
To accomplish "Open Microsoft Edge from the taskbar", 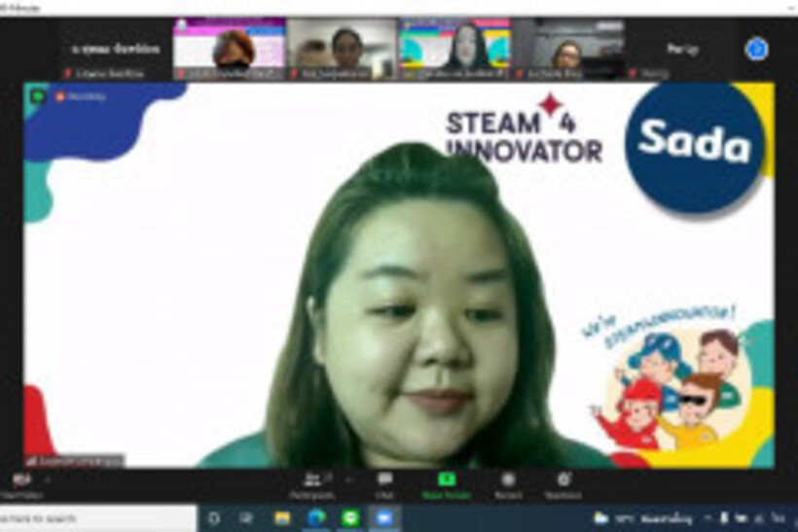I will pyautogui.click(x=316, y=518).
